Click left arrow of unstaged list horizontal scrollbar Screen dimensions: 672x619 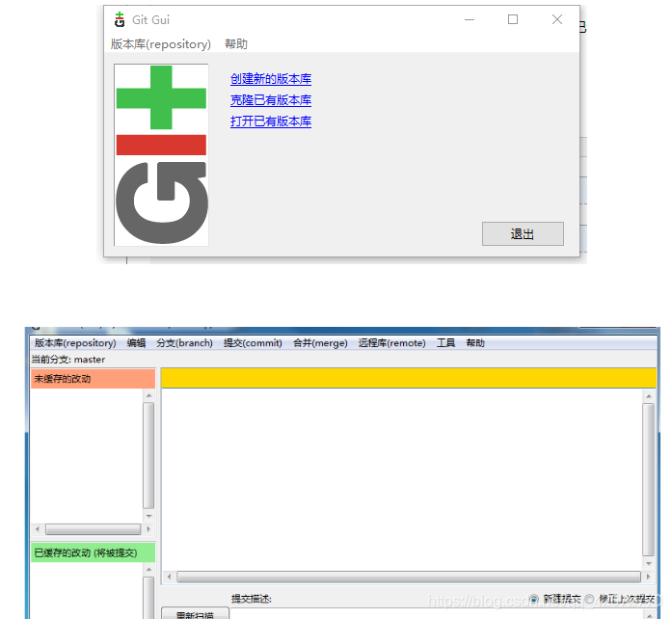click(x=38, y=529)
